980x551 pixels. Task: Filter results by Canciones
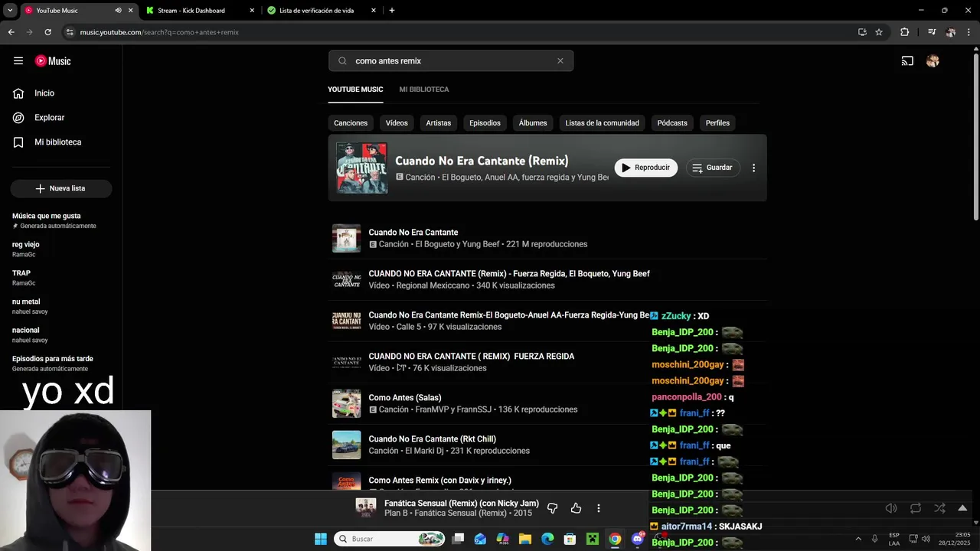click(351, 123)
